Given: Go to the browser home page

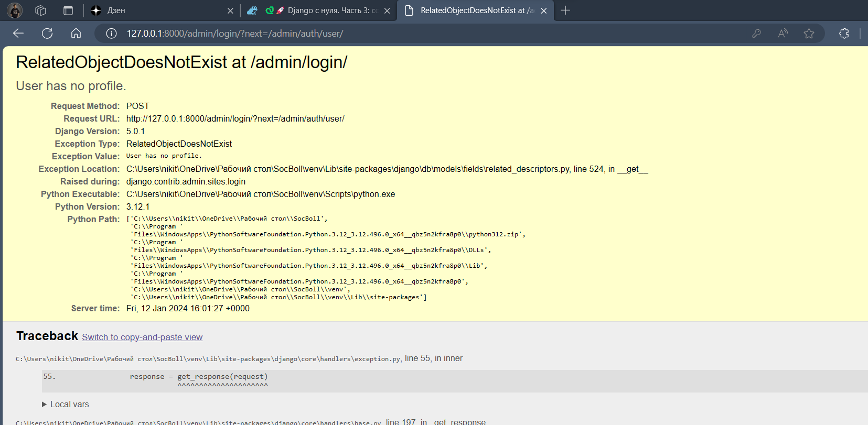Looking at the screenshot, I should [x=76, y=34].
